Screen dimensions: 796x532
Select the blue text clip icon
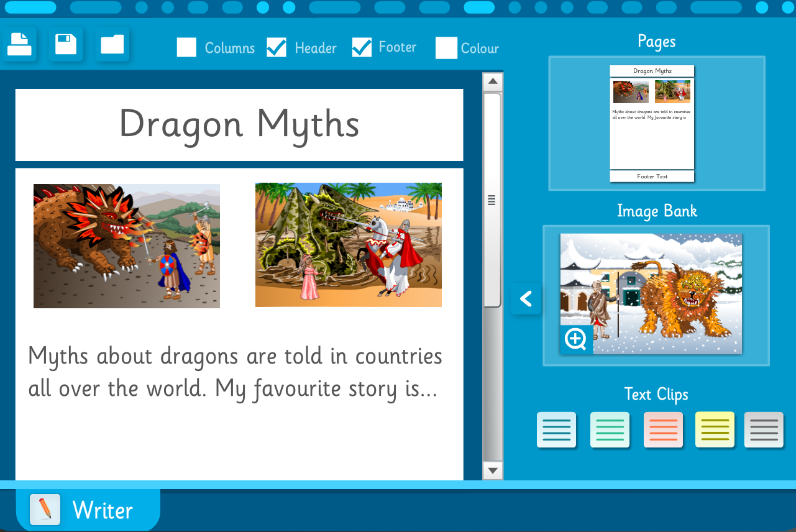tap(556, 429)
